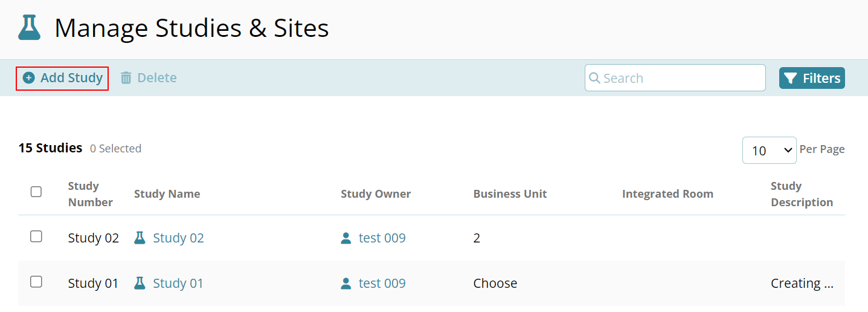The height and width of the screenshot is (312, 868).
Task: Click the magnifier icon in Search box
Action: [594, 78]
